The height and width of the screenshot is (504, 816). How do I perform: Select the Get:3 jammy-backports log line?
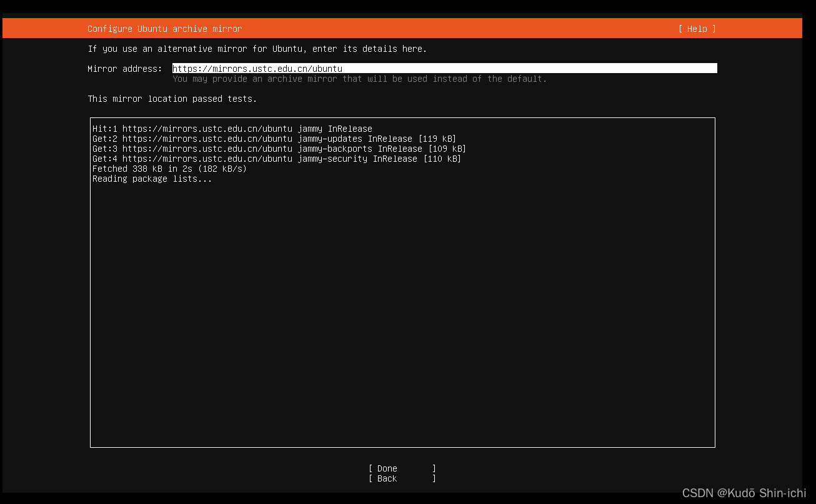click(280, 149)
